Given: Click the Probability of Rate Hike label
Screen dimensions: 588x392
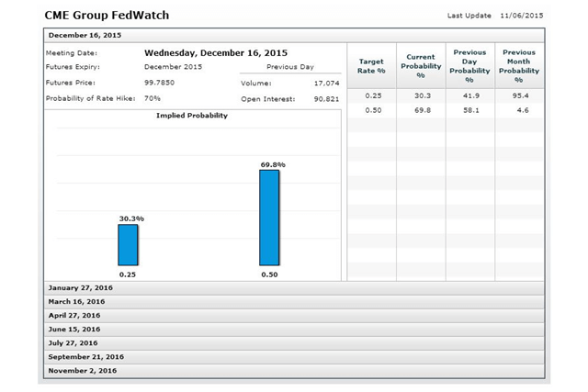Looking at the screenshot, I should coord(90,98).
